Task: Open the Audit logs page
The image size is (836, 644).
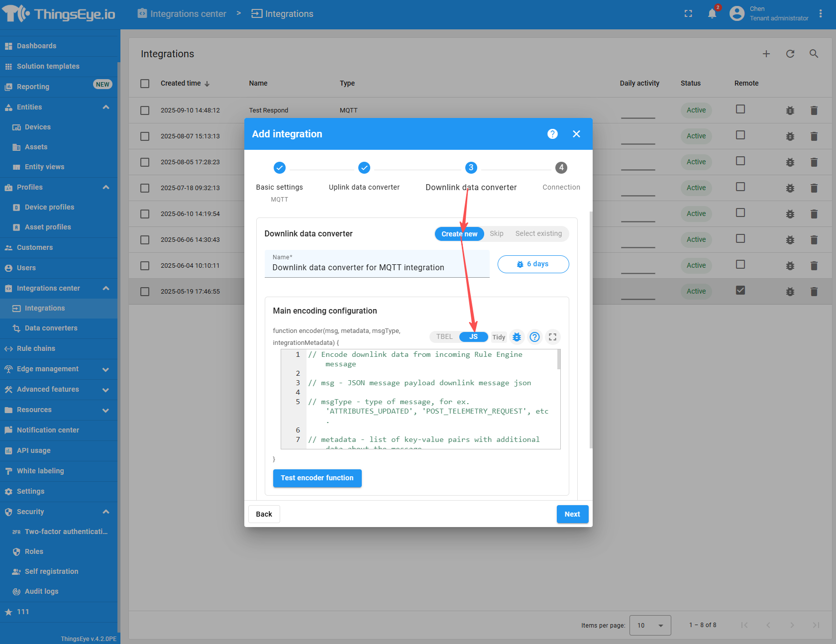Action: click(41, 591)
